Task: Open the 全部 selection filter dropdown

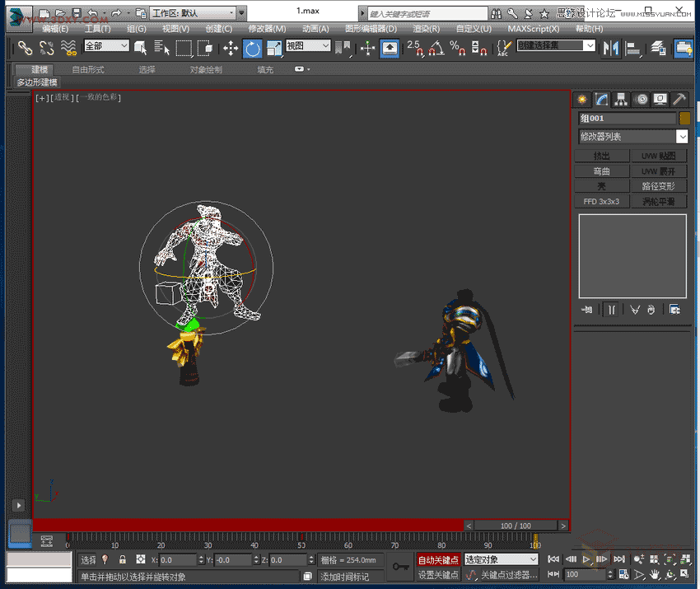Action: coord(106,47)
